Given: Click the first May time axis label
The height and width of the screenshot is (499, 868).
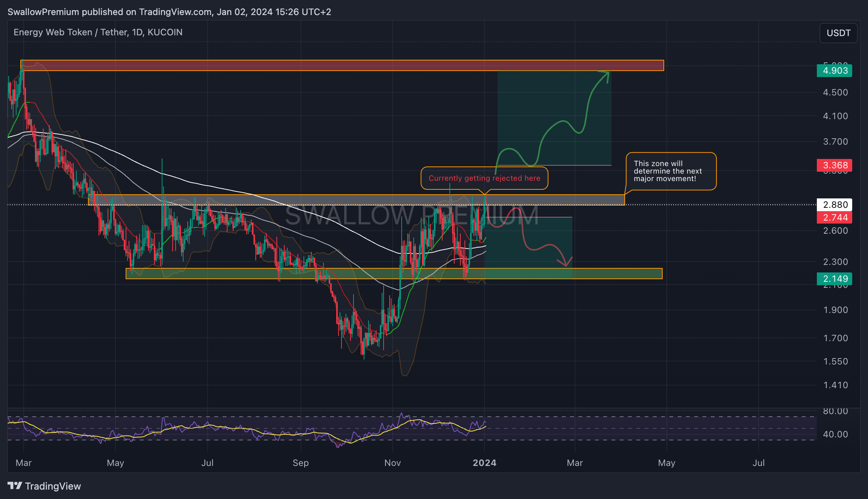Looking at the screenshot, I should (115, 463).
